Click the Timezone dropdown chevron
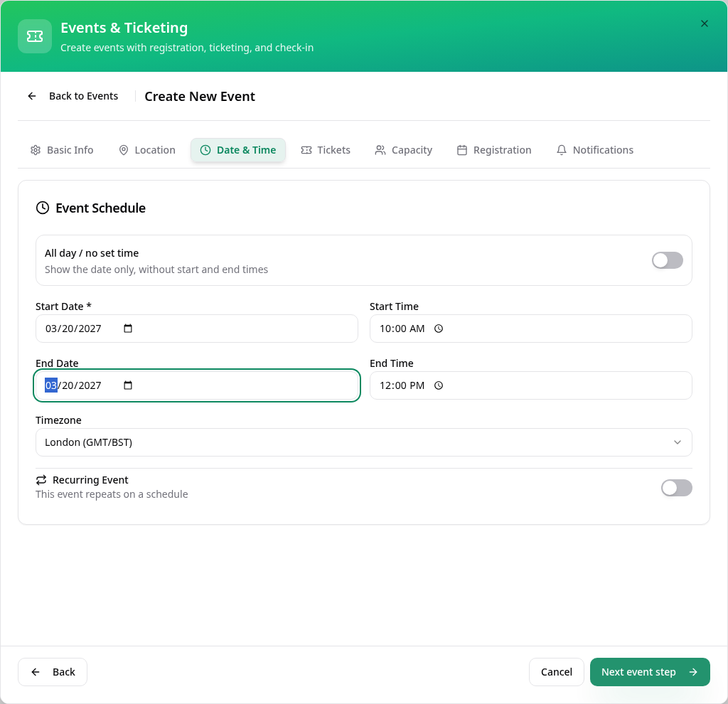Screen dimensions: 728x704 678,442
